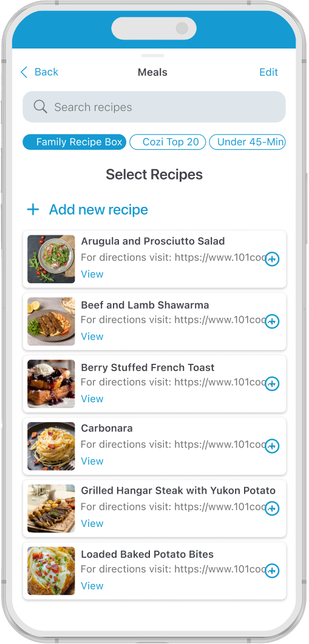309x644 pixels.
Task: Focus the Search recipes field
Action: [154, 107]
